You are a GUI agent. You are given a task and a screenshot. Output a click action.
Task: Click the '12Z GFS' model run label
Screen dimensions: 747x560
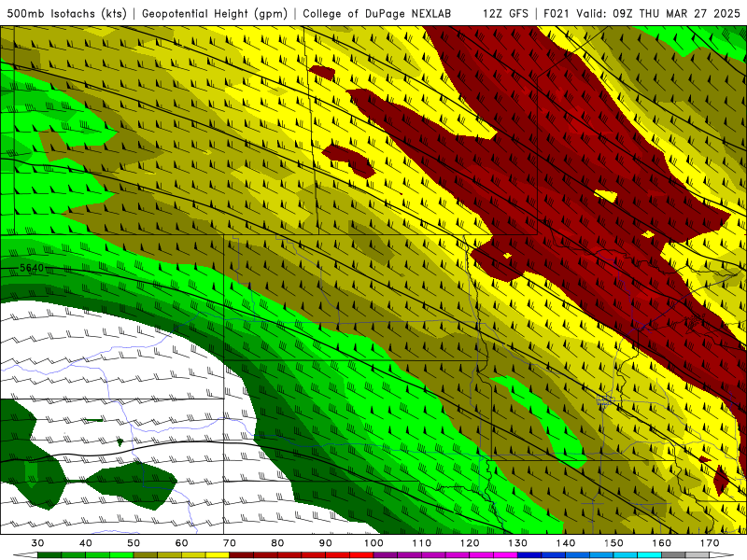coord(505,13)
